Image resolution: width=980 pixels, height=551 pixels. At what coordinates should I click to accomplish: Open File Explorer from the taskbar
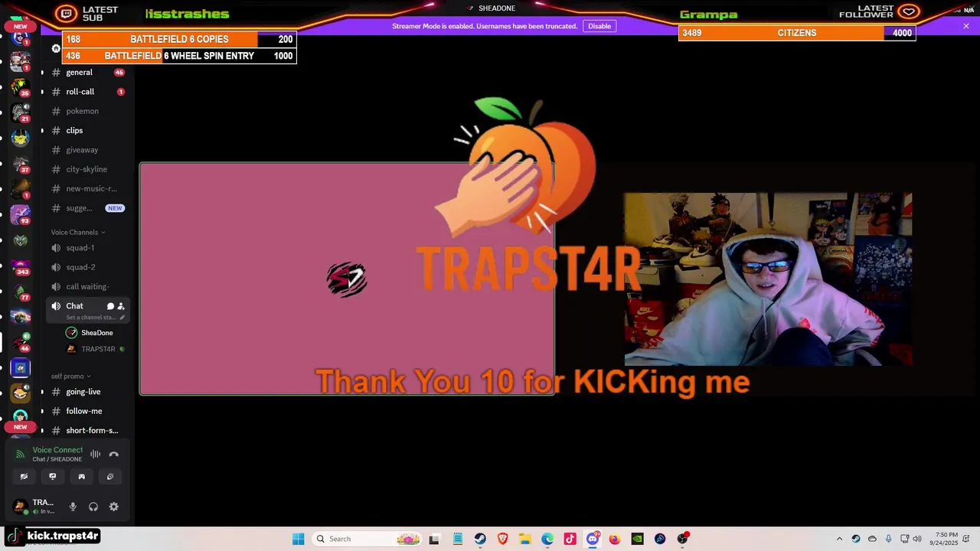[x=524, y=539]
